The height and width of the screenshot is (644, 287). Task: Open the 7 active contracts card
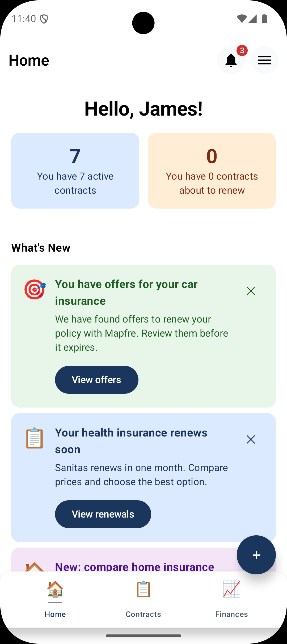[75, 171]
